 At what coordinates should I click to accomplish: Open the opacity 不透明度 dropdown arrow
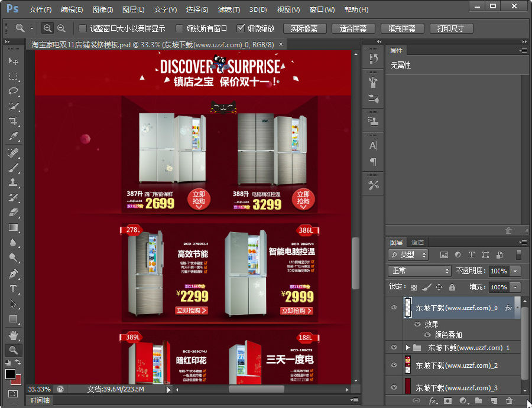pos(515,270)
